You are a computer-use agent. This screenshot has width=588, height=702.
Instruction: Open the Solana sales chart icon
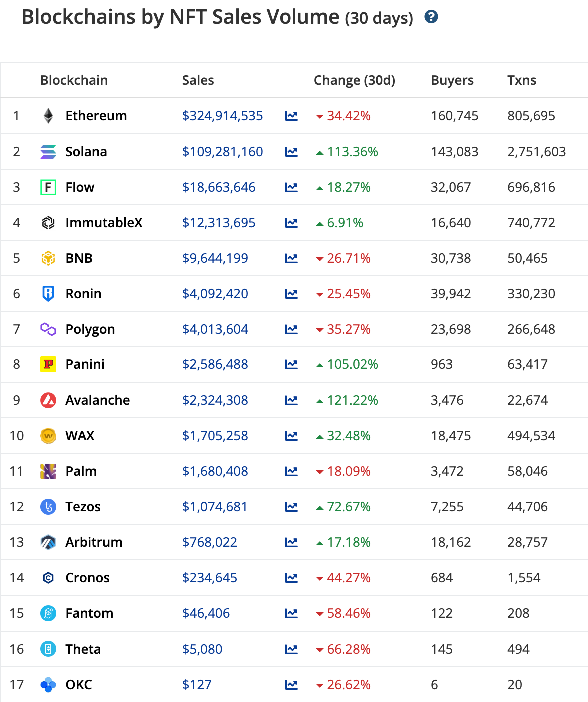pyautogui.click(x=292, y=152)
